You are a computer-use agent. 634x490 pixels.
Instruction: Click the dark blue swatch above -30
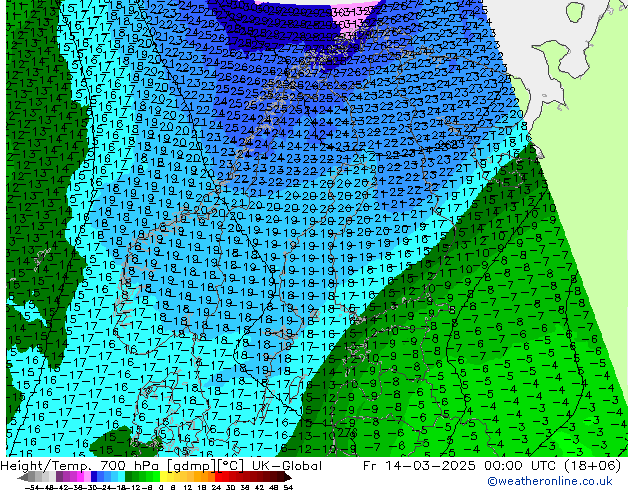coord(94,476)
